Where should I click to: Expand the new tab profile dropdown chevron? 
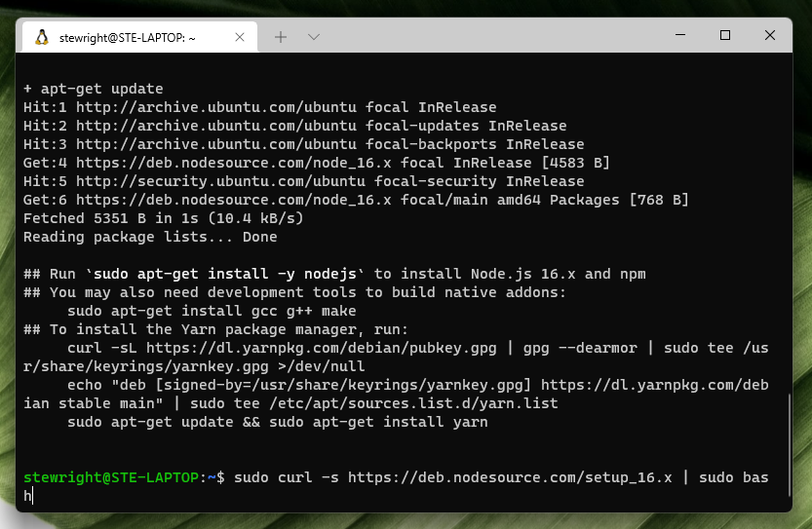[313, 37]
